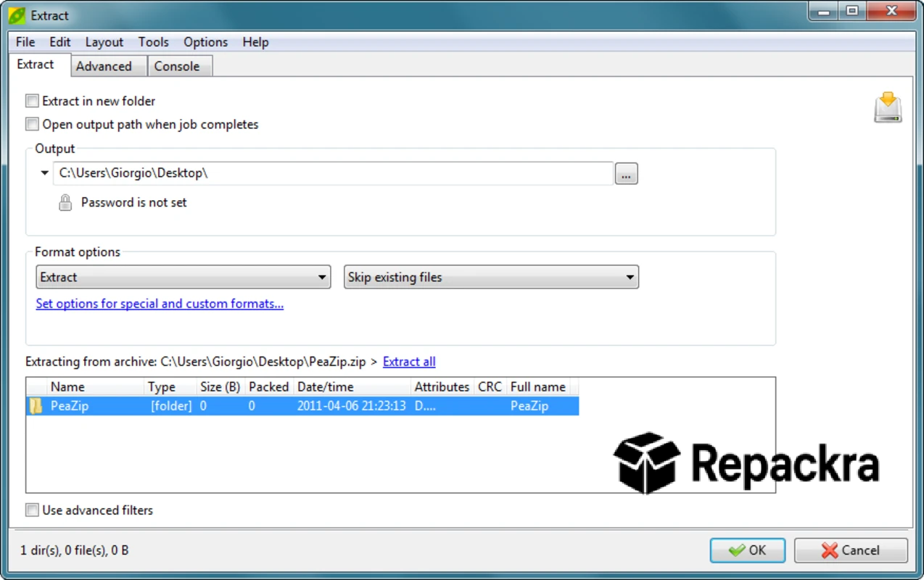Enable Extract in new folder
The width and height of the screenshot is (924, 580).
click(x=32, y=101)
